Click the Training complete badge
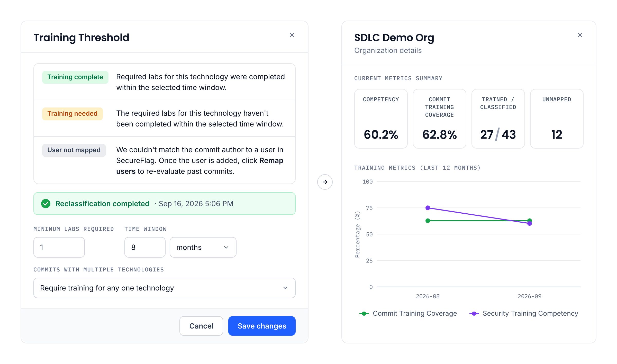The height and width of the screenshot is (364, 617). point(75,77)
